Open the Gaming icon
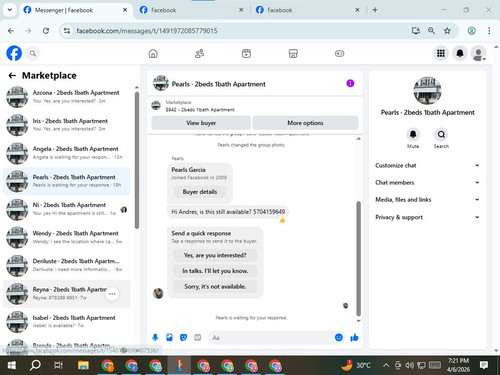Image resolution: width=500 pixels, height=375 pixels. pyautogui.click(x=339, y=53)
